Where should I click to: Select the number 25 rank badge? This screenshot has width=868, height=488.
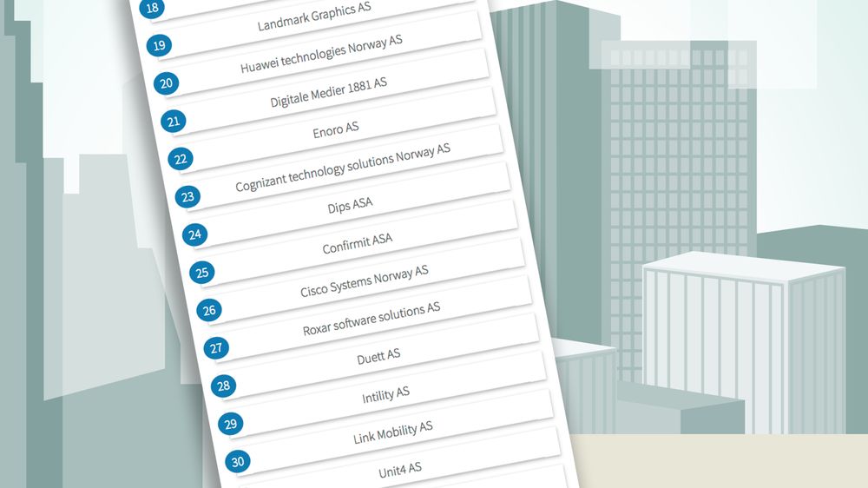[x=202, y=273]
